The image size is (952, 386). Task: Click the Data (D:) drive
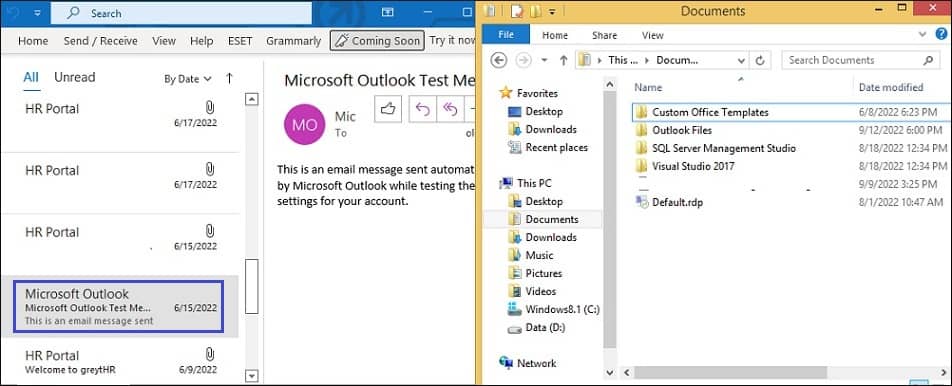pyautogui.click(x=537, y=328)
